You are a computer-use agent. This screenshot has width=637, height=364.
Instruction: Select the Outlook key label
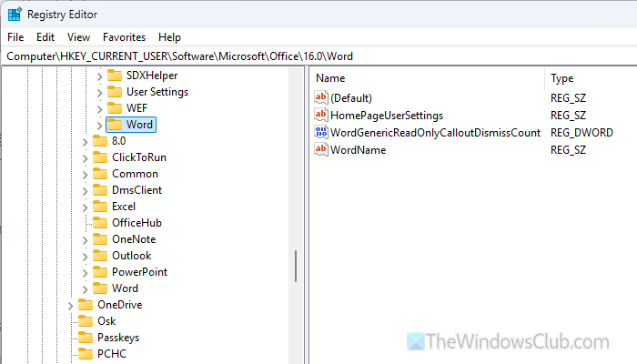coord(132,256)
